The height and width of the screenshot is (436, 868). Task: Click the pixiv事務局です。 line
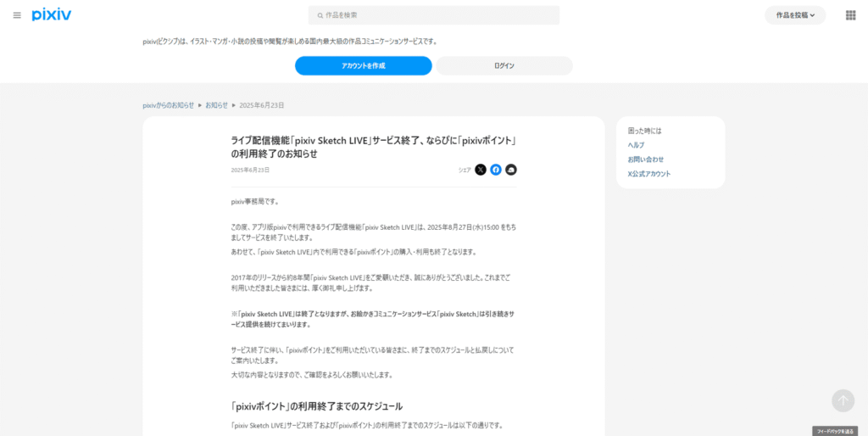coord(255,202)
